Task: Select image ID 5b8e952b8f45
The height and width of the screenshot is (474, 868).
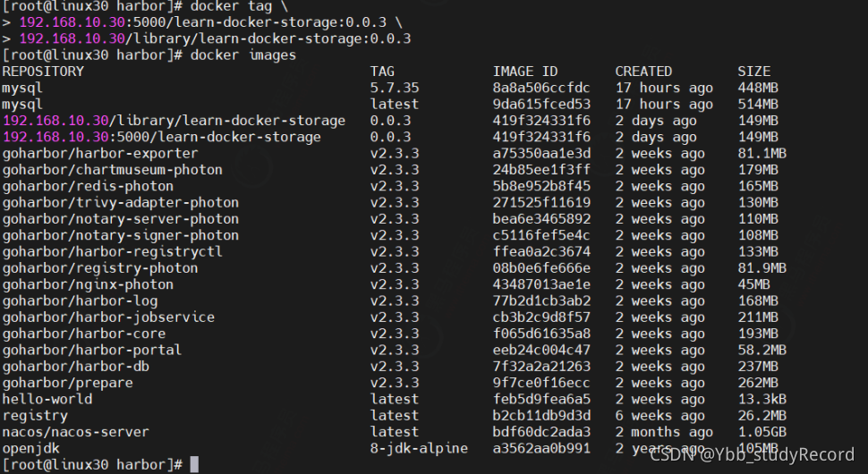Action: tap(541, 186)
